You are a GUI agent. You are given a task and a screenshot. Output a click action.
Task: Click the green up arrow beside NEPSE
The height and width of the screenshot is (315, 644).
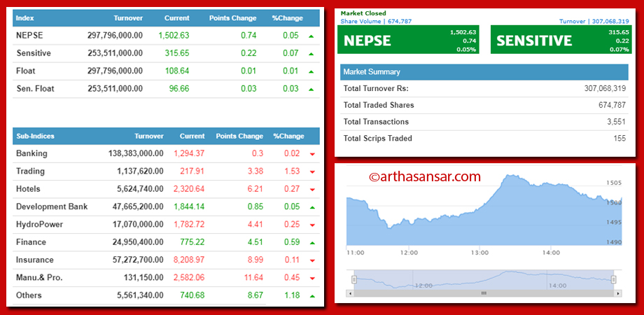(311, 36)
